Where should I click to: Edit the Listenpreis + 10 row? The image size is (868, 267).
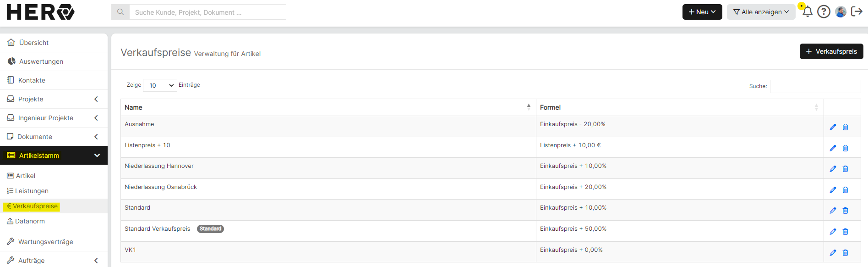[x=833, y=148]
